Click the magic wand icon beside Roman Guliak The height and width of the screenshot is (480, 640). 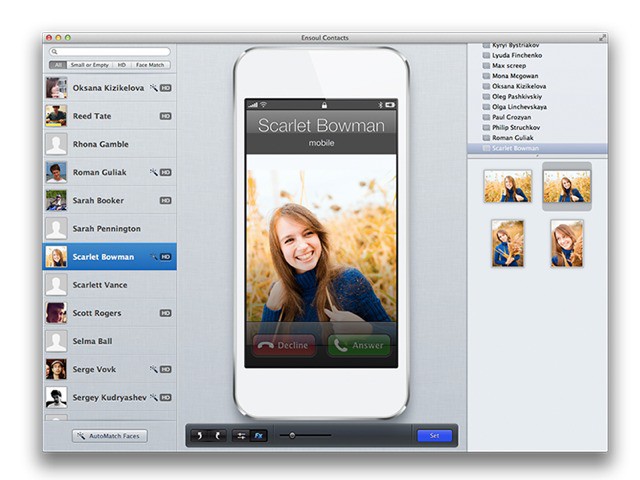[153, 172]
